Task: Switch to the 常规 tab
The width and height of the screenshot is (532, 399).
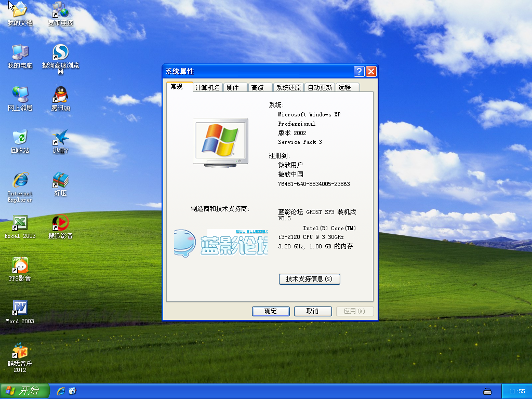Action: click(179, 87)
